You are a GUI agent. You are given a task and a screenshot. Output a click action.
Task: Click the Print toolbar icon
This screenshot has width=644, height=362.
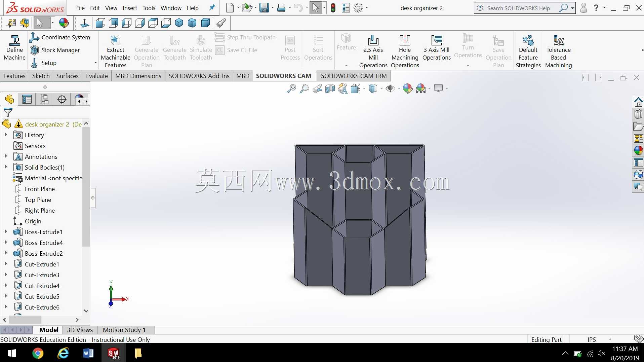(281, 8)
